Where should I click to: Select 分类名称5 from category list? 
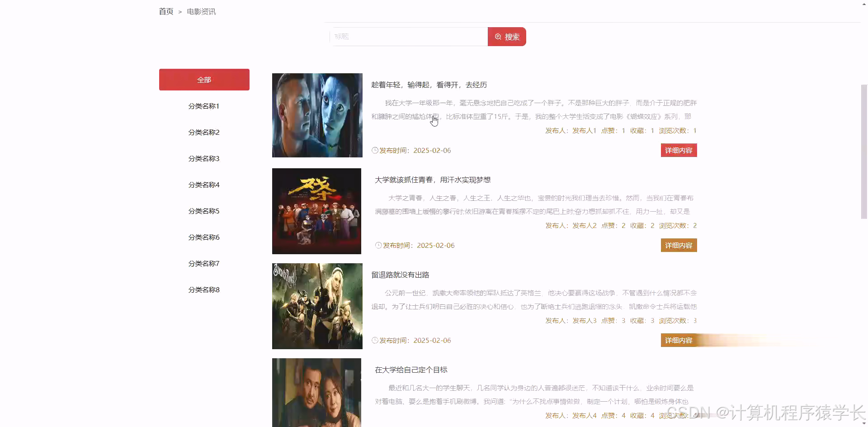[204, 211]
